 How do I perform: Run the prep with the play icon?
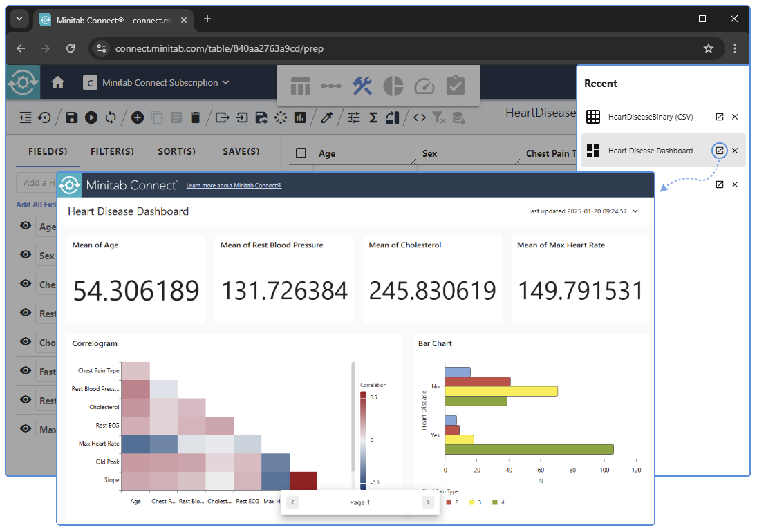pos(91,117)
